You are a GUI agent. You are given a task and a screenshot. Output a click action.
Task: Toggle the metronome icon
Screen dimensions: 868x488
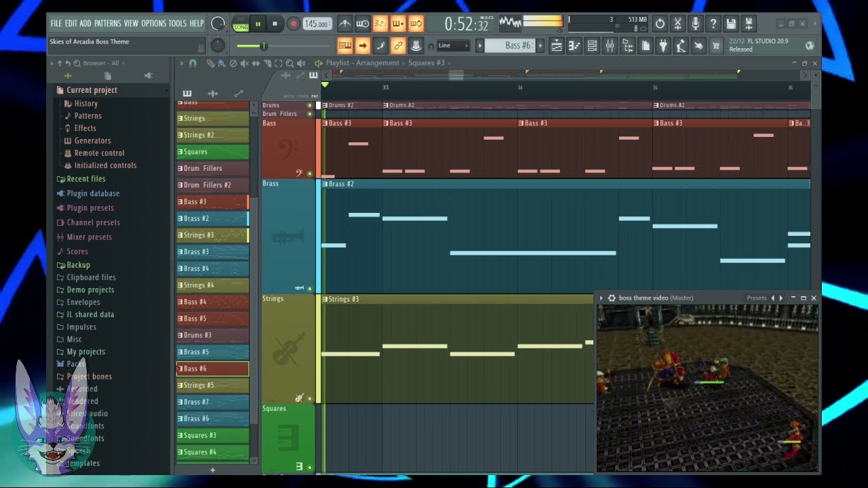[x=345, y=24]
